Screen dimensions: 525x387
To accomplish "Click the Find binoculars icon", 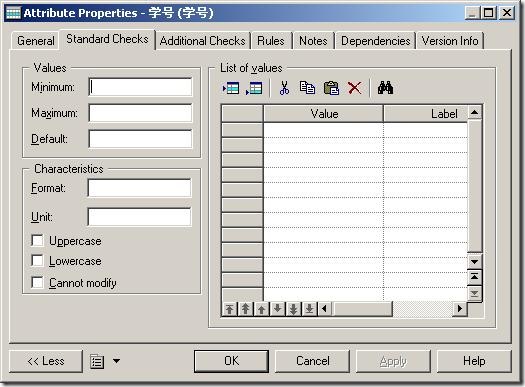I will tap(385, 88).
